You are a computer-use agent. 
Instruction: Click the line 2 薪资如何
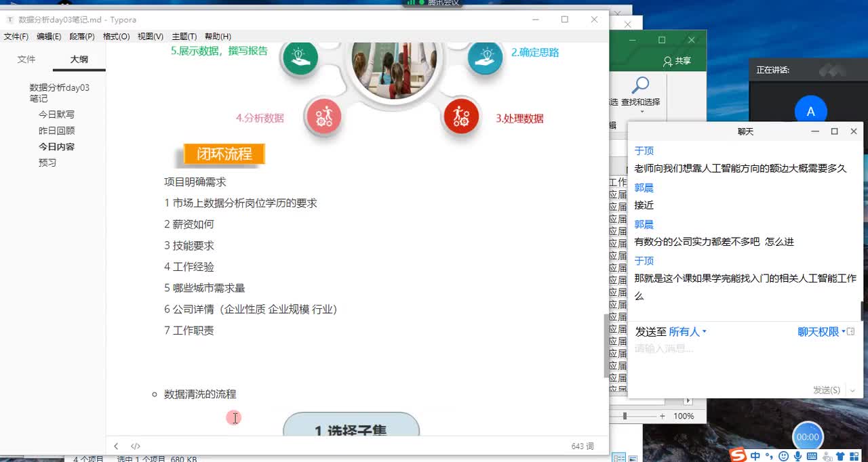point(189,224)
